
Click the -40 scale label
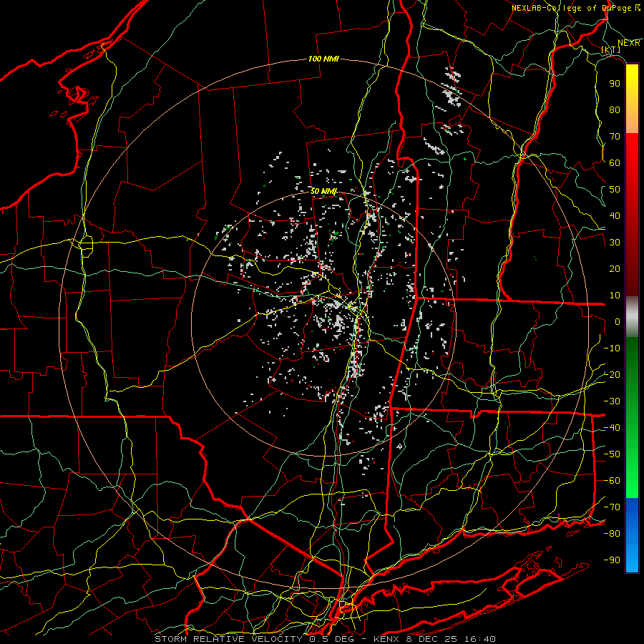pos(612,428)
